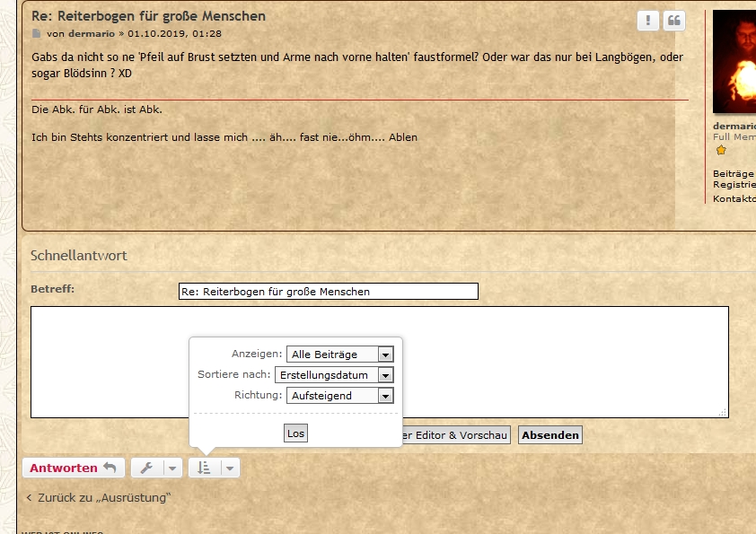Click the reply arrow on the Antworten button
This screenshot has height=534, width=756.
tap(110, 468)
